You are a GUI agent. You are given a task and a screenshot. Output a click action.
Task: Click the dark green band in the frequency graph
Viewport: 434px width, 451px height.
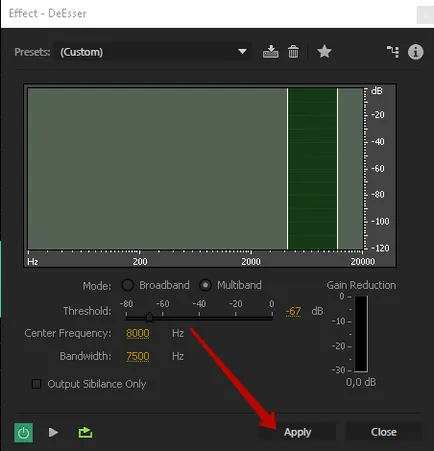(312, 168)
